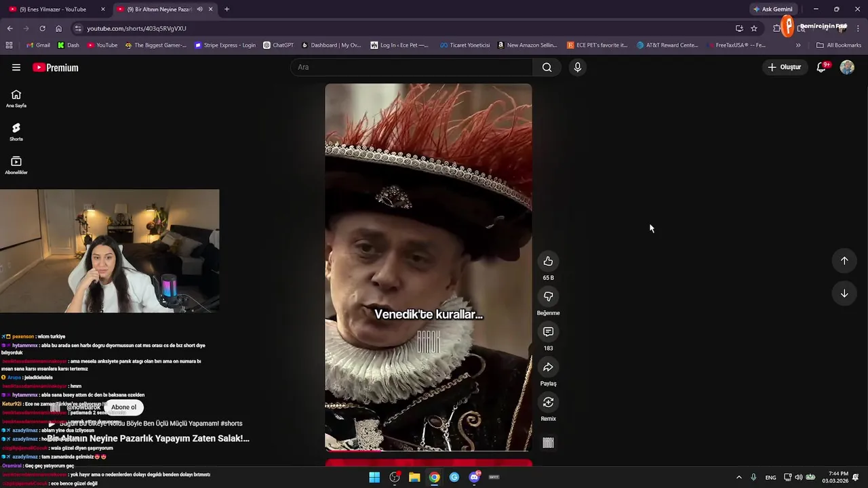Screen dimensions: 868x488
Task: Show hidden system tray icons
Action: tap(738, 477)
